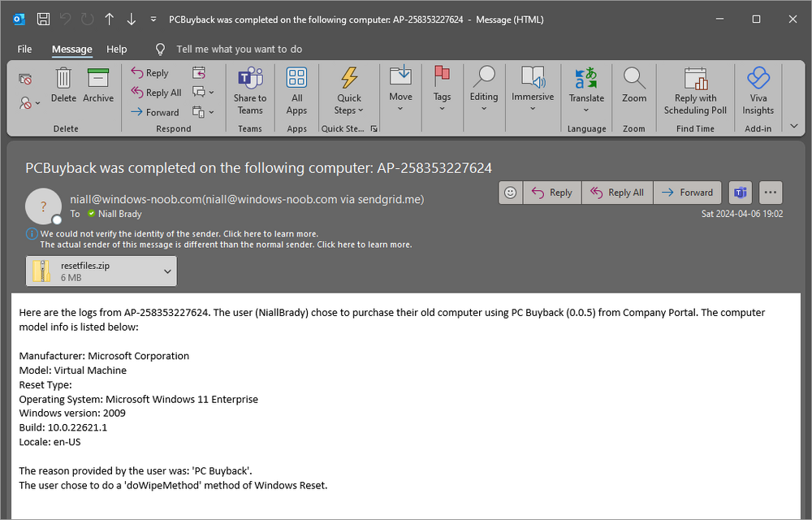This screenshot has width=812, height=520.
Task: Save the message using the floppy disk icon
Action: (44, 19)
